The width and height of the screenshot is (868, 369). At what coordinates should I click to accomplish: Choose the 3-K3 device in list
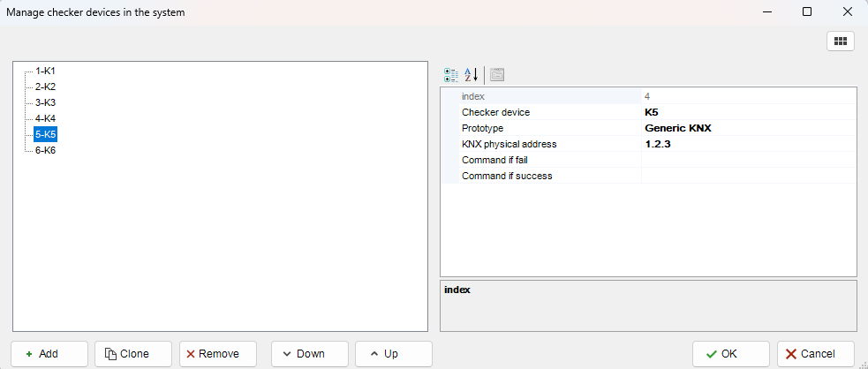(46, 102)
